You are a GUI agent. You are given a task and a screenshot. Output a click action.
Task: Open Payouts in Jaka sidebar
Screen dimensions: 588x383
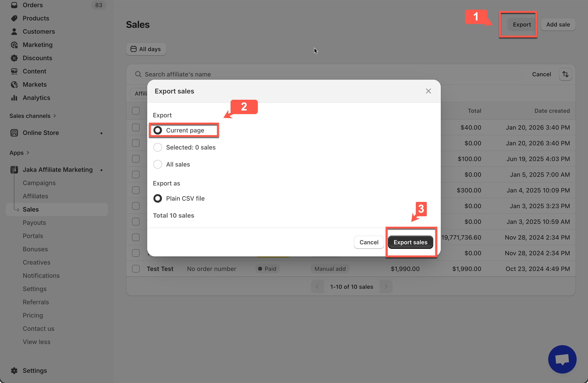(34, 223)
